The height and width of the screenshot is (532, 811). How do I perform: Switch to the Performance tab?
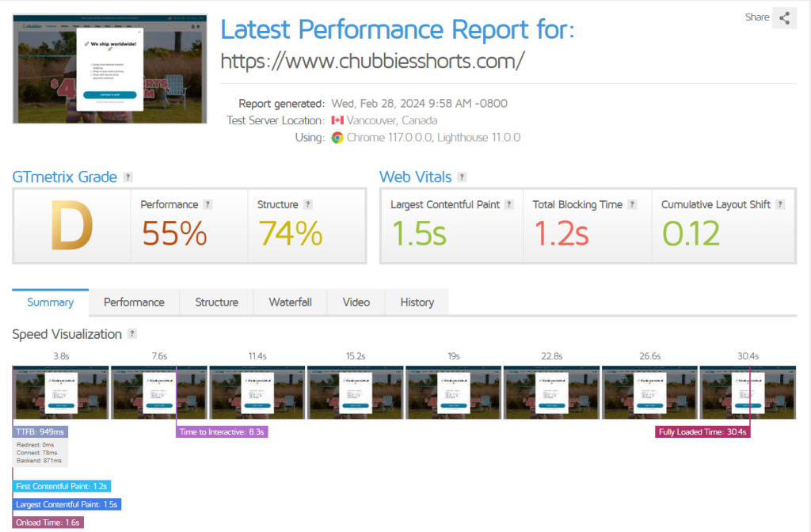(134, 302)
